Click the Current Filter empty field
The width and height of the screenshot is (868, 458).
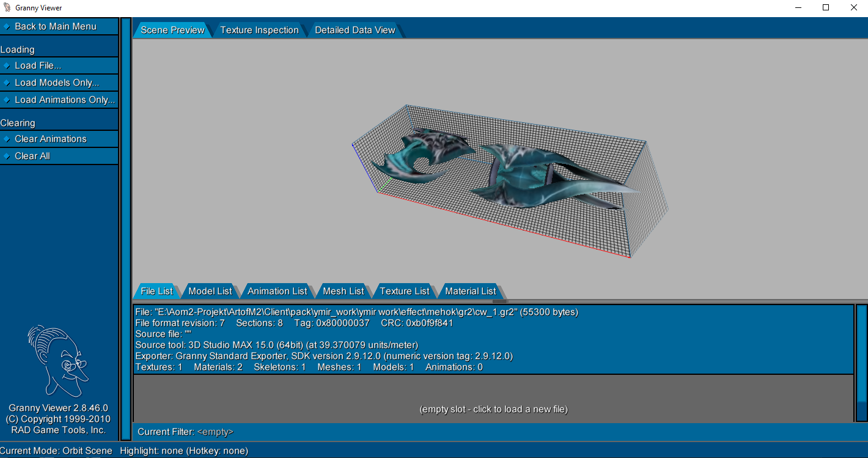point(215,432)
